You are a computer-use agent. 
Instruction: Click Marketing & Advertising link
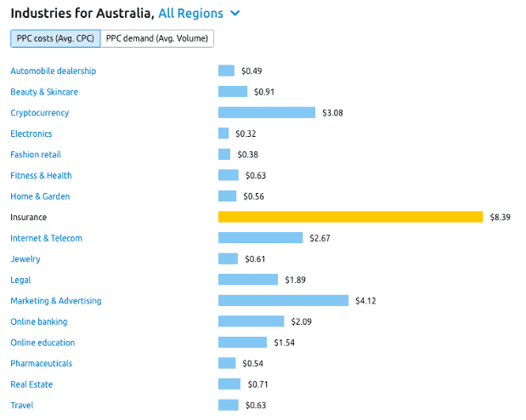pos(56,301)
